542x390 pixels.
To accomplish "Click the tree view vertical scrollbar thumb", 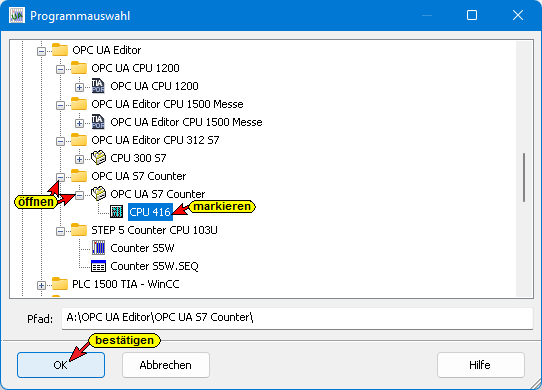I will 524,177.
